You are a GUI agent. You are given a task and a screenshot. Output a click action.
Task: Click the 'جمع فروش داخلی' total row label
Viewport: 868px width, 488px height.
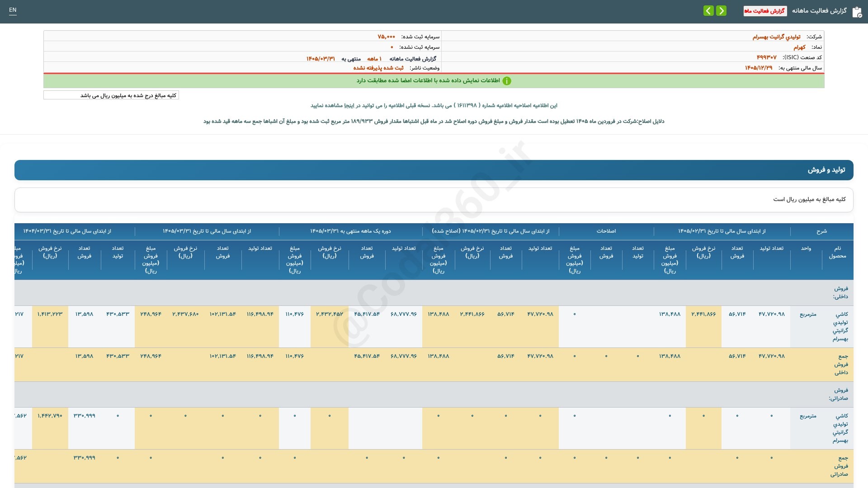click(x=841, y=364)
